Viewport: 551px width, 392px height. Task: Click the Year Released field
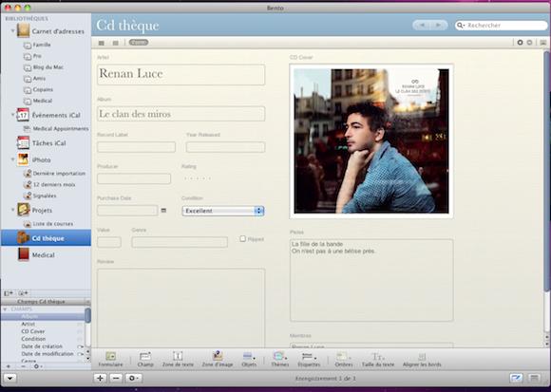click(225, 147)
